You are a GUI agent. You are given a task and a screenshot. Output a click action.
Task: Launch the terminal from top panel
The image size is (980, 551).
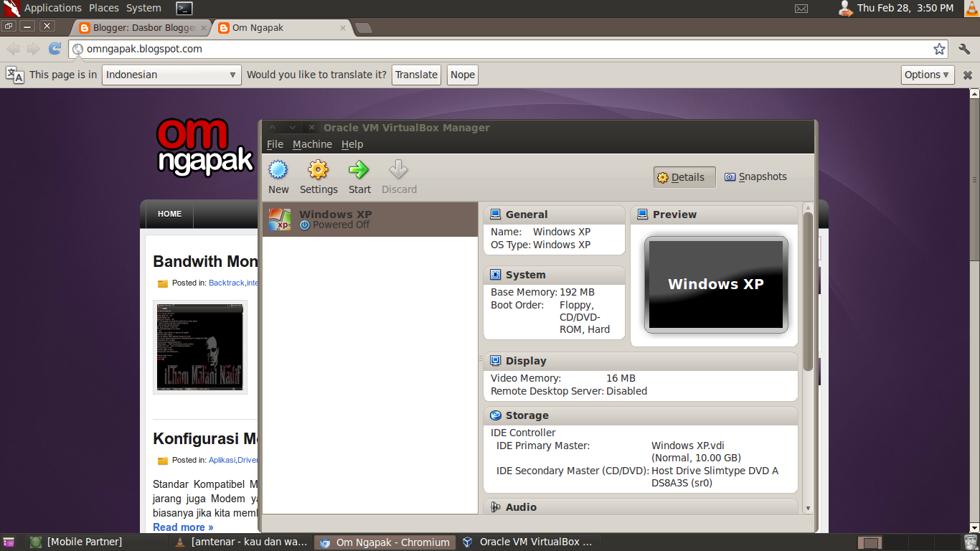point(184,8)
